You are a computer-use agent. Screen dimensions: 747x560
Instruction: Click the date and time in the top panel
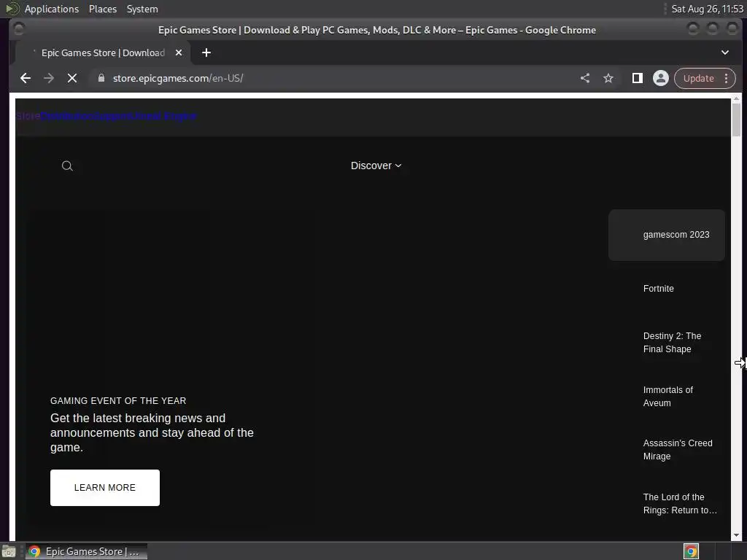tap(707, 9)
